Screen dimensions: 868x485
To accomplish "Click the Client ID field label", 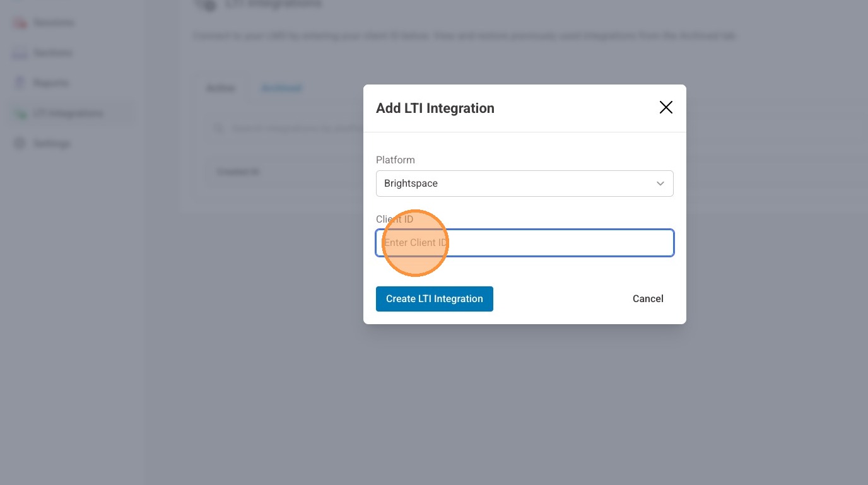I will pyautogui.click(x=394, y=219).
